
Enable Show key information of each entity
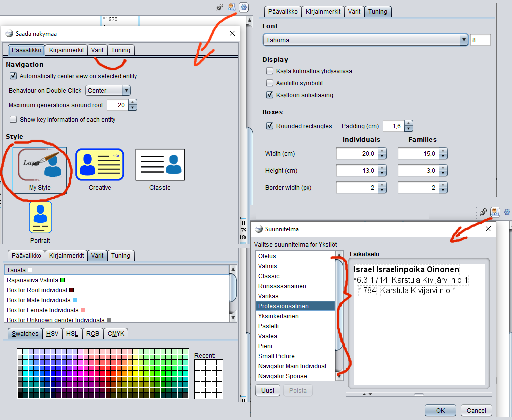[13, 119]
